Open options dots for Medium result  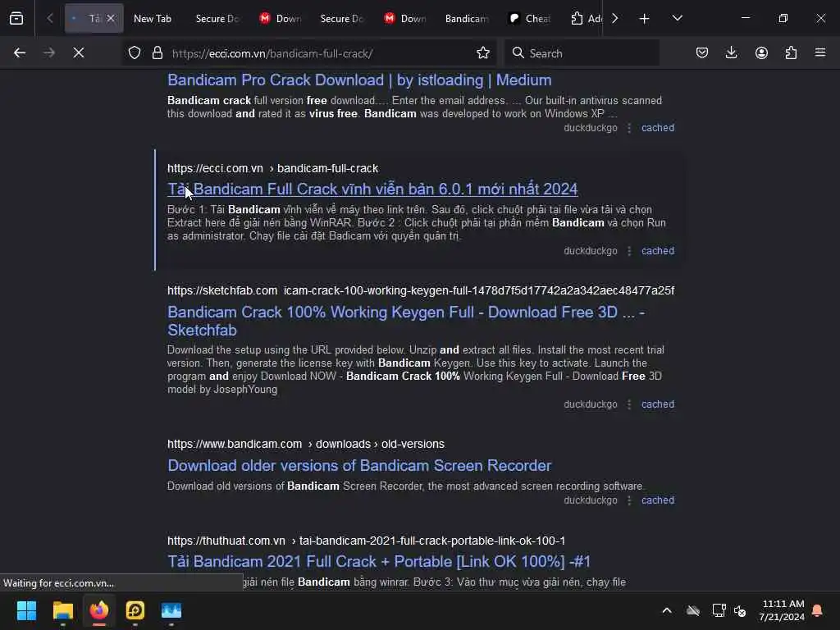click(629, 128)
